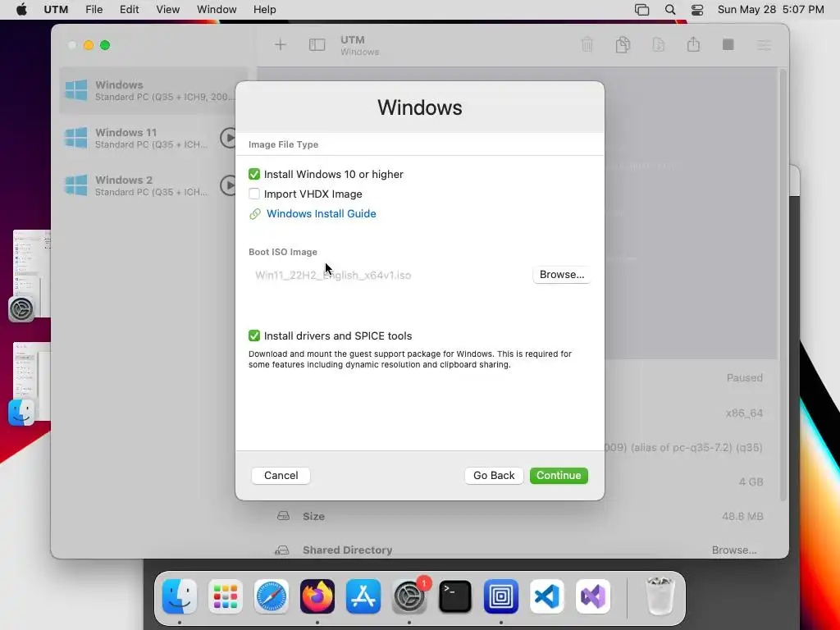This screenshot has height=630, width=840.
Task: Open the File menu
Action: (x=94, y=10)
